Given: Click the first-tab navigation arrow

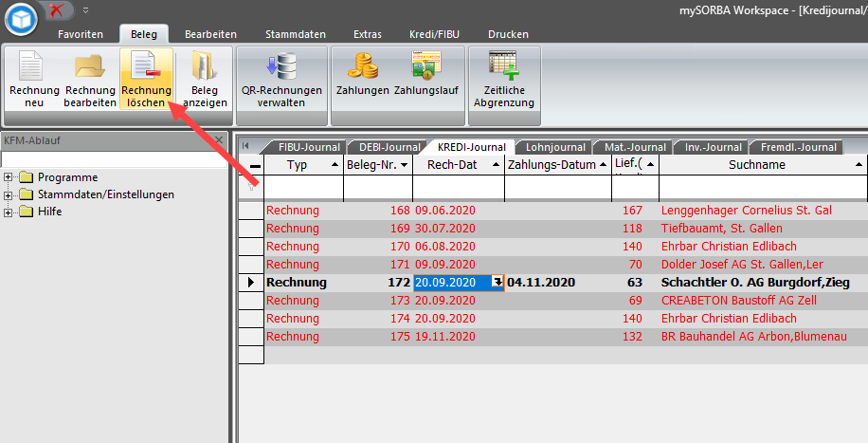Looking at the screenshot, I should coord(245,146).
